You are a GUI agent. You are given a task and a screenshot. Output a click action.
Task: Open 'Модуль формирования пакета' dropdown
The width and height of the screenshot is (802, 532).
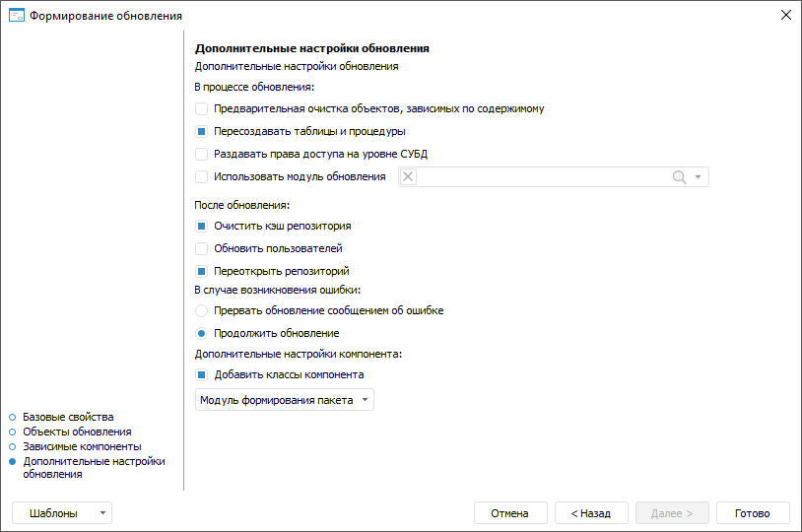[285, 400]
